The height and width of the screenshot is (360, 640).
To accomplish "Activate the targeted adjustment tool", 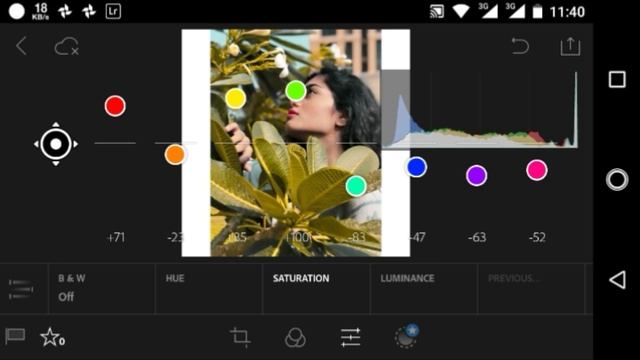I will click(56, 144).
